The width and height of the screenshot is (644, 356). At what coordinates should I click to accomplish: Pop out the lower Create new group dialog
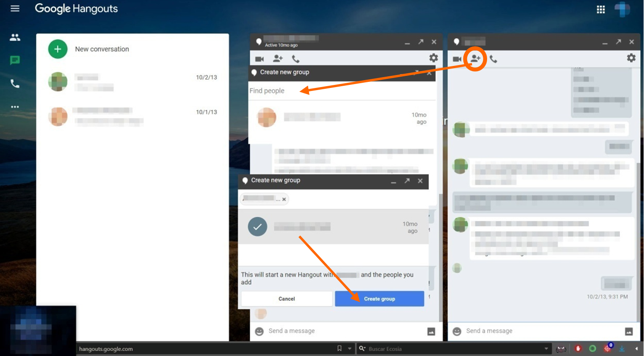pos(407,181)
